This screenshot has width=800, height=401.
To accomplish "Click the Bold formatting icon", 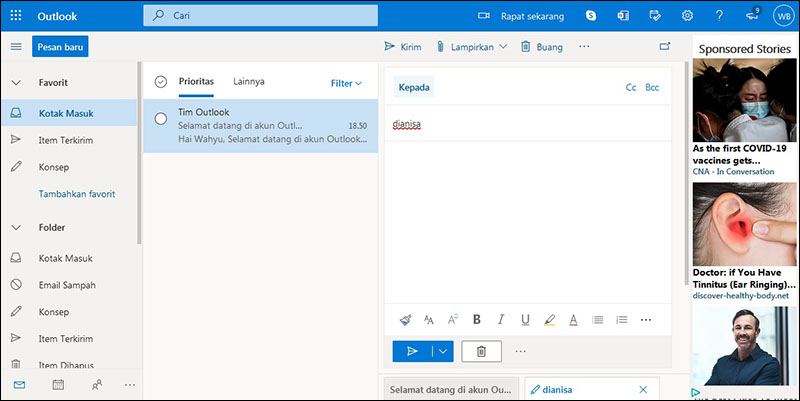I will coord(477,320).
